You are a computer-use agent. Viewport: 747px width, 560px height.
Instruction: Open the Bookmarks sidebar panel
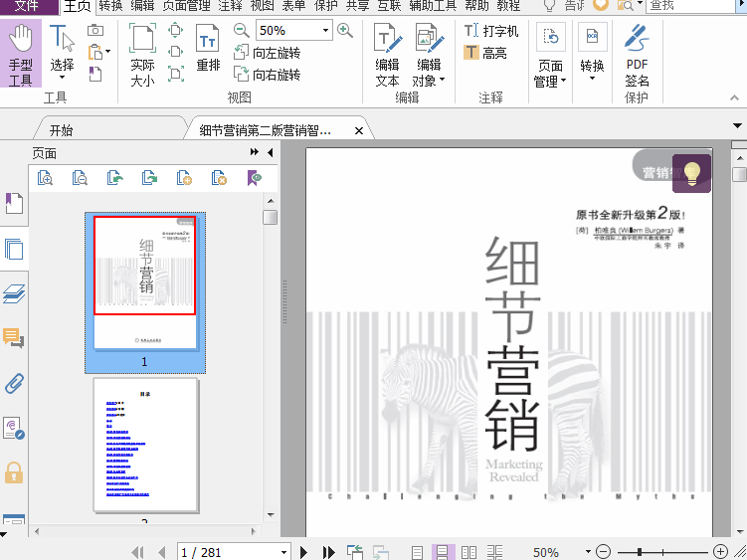[14, 203]
